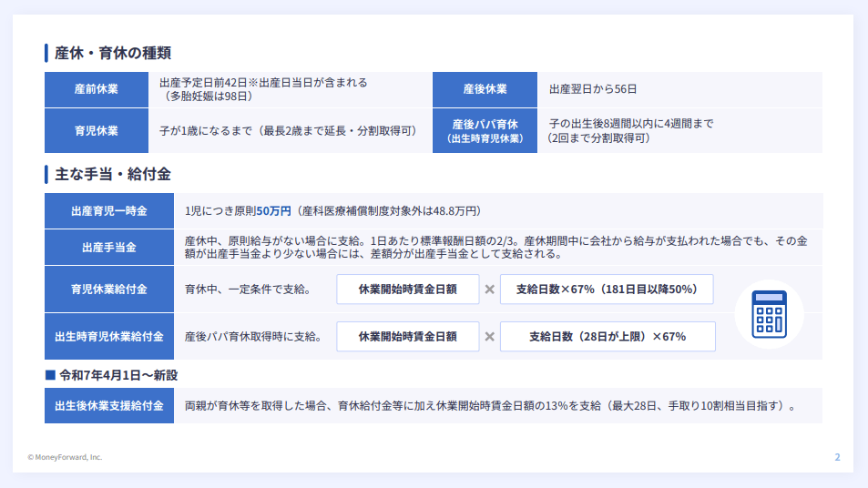This screenshot has width=868, height=488.
Task: Select the 育児休業給付金 label cell
Action: tap(108, 290)
